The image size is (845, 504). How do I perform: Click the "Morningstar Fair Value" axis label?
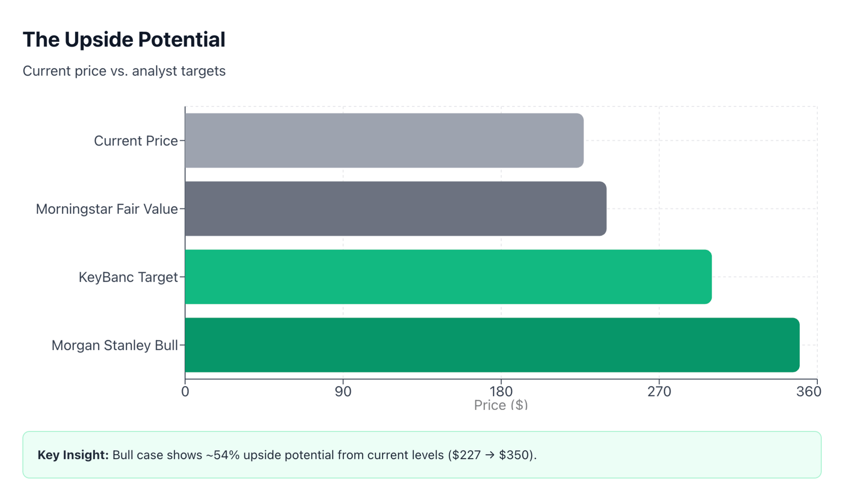pos(107,209)
